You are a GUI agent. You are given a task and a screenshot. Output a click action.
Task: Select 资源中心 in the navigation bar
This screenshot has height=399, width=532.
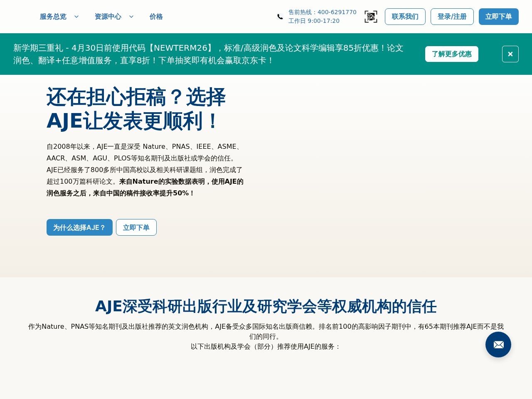click(108, 17)
